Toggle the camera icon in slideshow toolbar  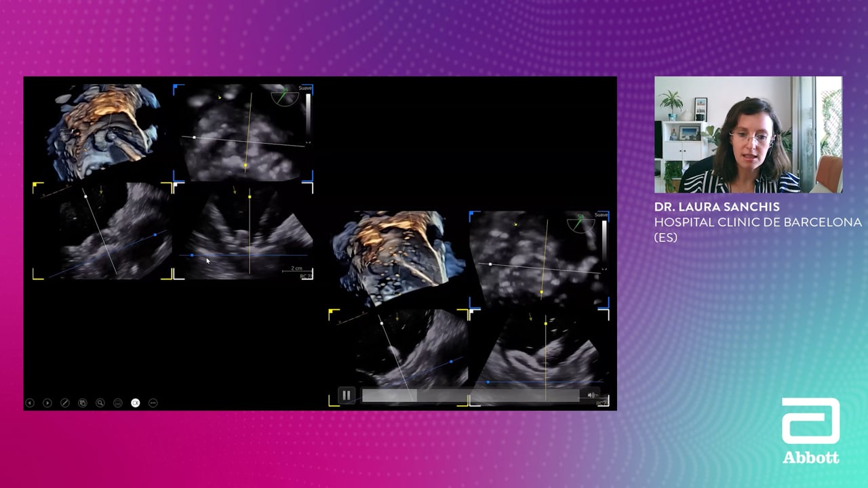(x=136, y=403)
